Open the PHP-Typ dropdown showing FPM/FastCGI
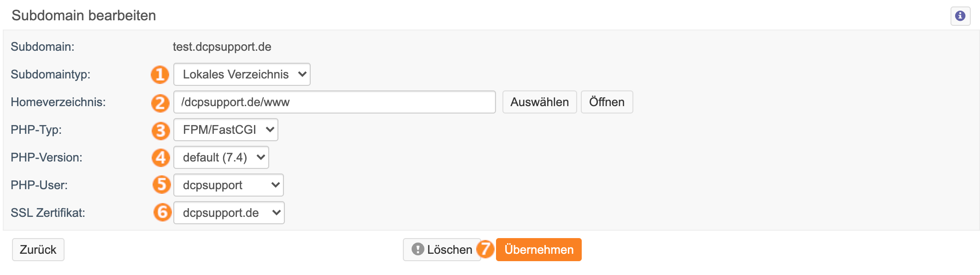This screenshot has width=980, height=275. [226, 130]
